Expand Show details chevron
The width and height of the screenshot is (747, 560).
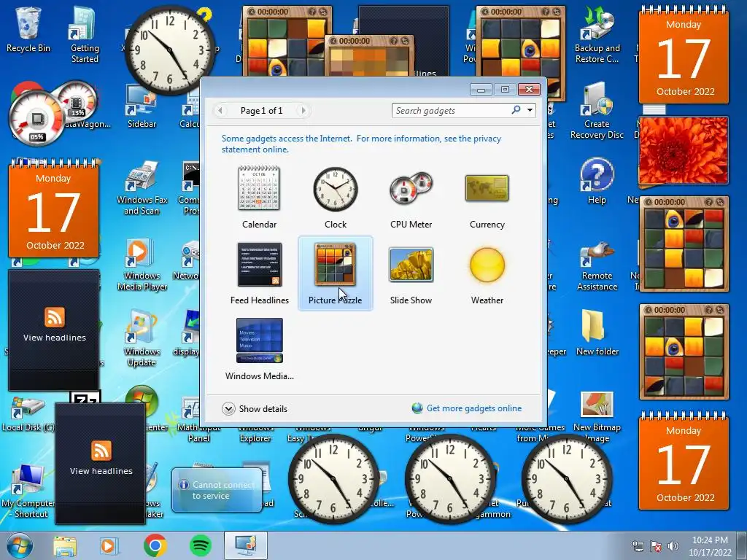pos(228,408)
